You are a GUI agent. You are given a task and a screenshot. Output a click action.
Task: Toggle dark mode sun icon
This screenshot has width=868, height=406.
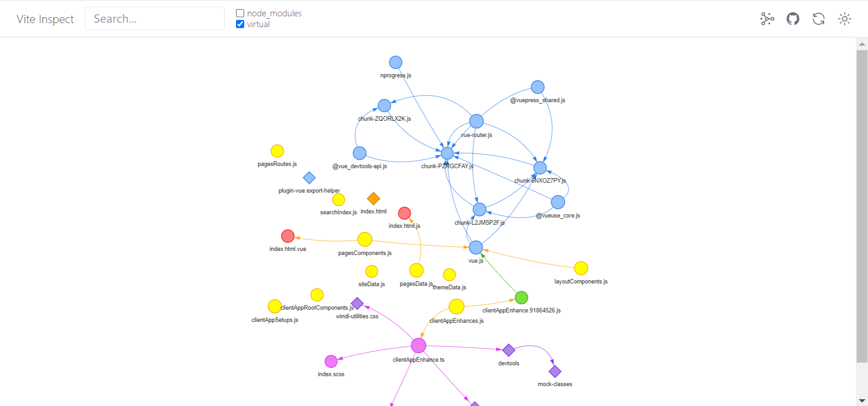click(844, 19)
